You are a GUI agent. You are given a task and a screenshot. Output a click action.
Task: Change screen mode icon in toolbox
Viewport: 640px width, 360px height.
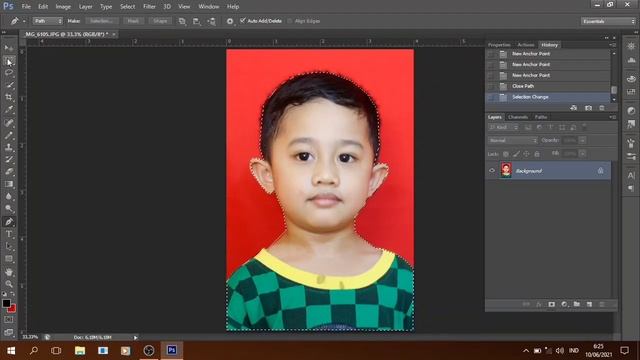(9, 332)
